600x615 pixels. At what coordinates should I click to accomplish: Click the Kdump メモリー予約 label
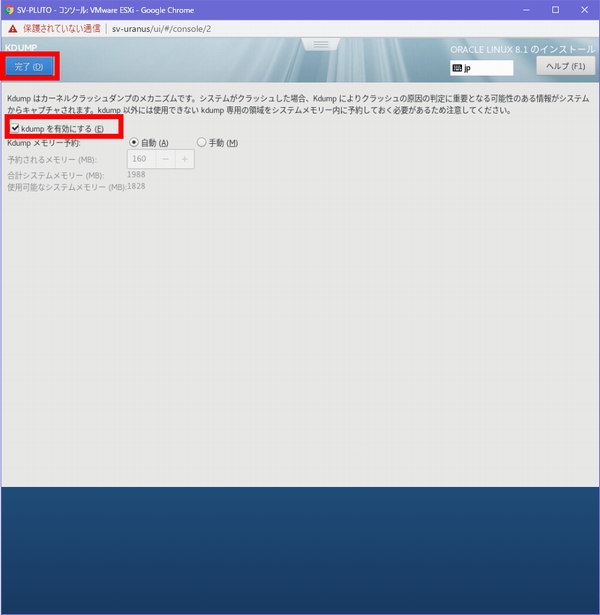coord(44,143)
